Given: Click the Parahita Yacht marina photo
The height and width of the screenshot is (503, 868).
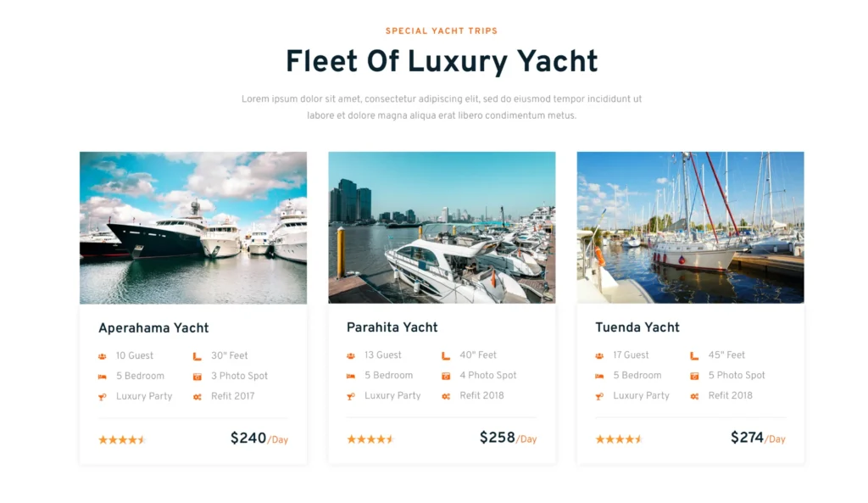Looking at the screenshot, I should tap(442, 227).
